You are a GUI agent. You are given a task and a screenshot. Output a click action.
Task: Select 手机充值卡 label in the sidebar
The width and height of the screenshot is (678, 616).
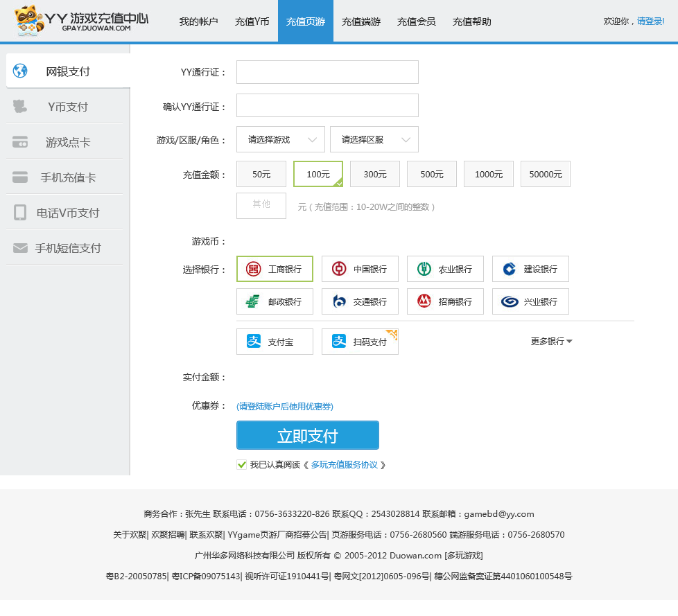(68, 177)
